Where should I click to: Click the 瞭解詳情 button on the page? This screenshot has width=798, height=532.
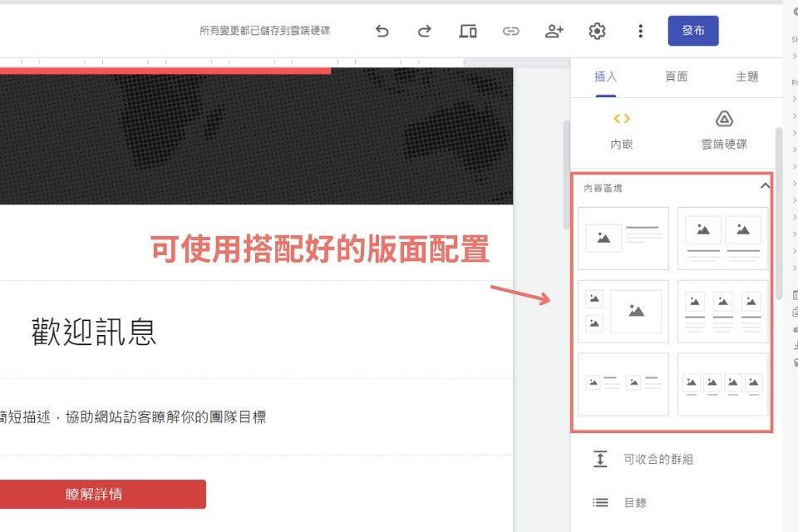[94, 494]
